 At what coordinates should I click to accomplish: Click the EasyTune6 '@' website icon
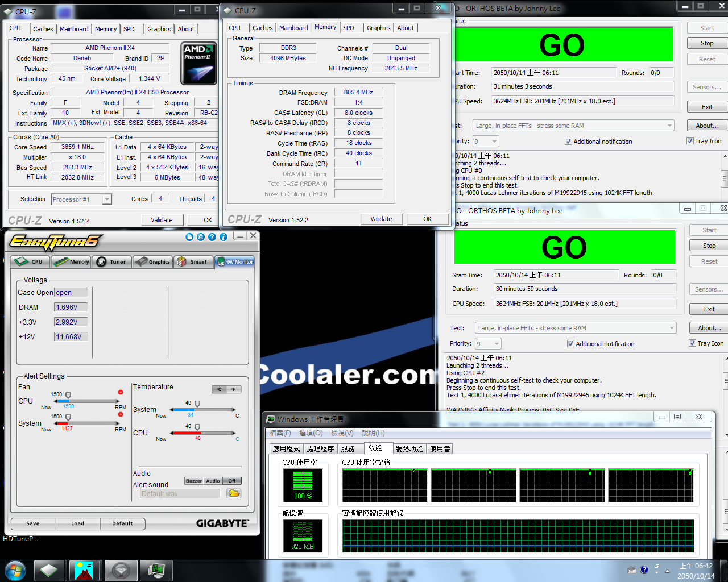point(201,237)
